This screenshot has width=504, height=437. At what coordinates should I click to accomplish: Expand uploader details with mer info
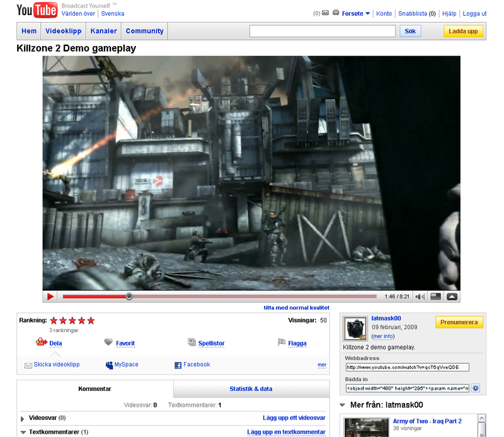click(383, 336)
